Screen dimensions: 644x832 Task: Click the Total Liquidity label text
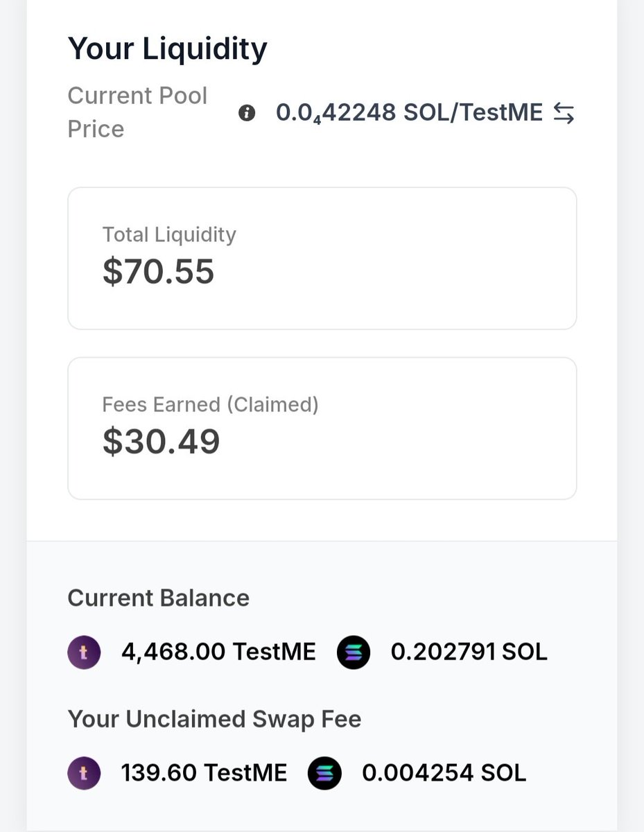(169, 235)
